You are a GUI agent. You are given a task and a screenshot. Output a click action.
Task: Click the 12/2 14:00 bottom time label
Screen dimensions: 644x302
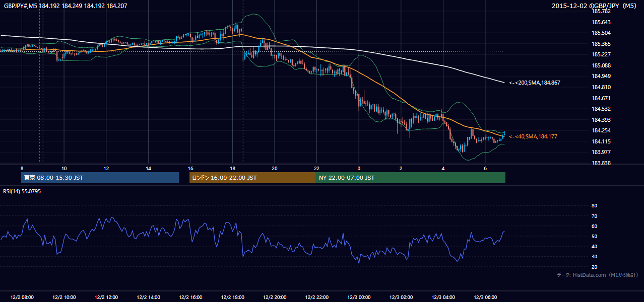click(x=148, y=297)
